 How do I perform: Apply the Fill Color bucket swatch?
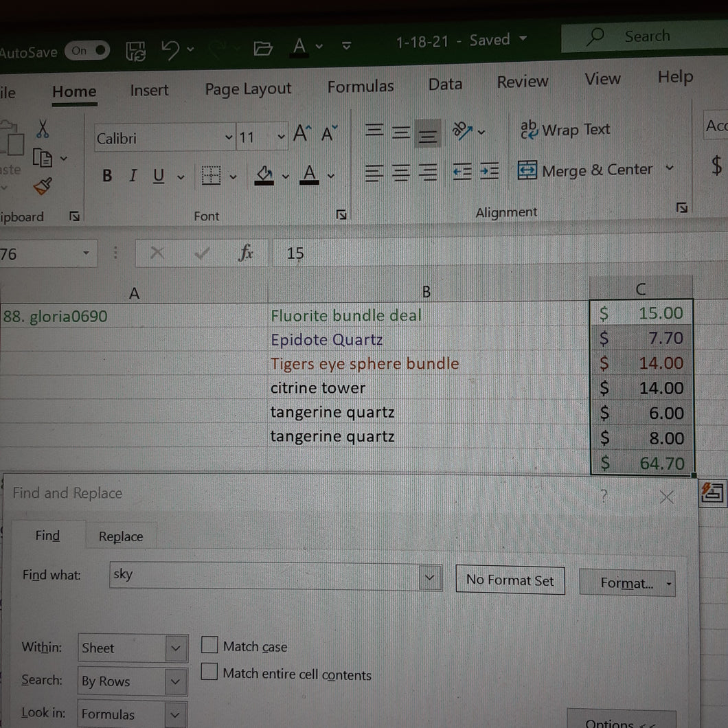coord(264,176)
